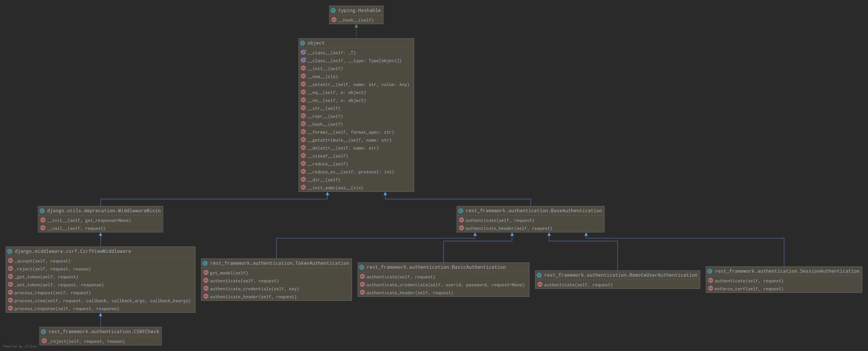Screen dimensions: 868x351
Task: Click method icon beside __reduce_ex__ in object
Action: pyautogui.click(x=303, y=172)
